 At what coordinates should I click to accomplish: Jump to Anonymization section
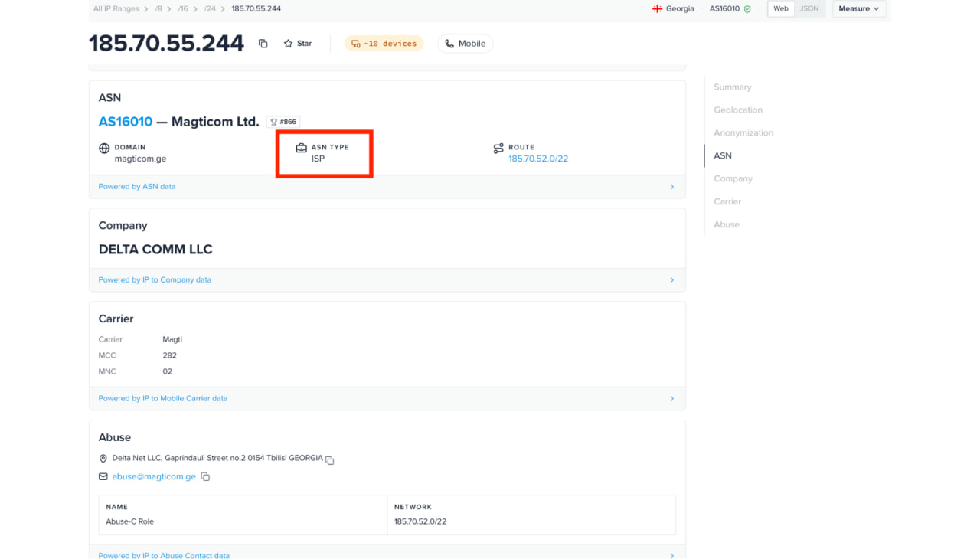pos(743,133)
